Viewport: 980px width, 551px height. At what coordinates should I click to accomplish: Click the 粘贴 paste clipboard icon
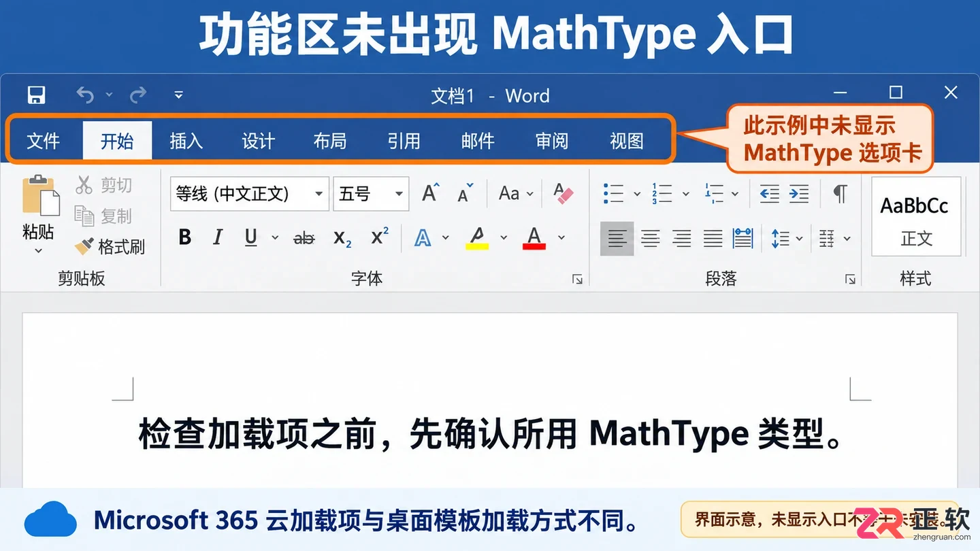pyautogui.click(x=40, y=196)
